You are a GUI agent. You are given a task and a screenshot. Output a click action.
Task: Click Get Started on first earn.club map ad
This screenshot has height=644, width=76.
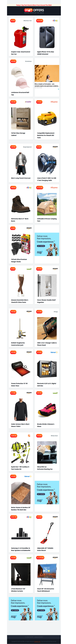41,246
